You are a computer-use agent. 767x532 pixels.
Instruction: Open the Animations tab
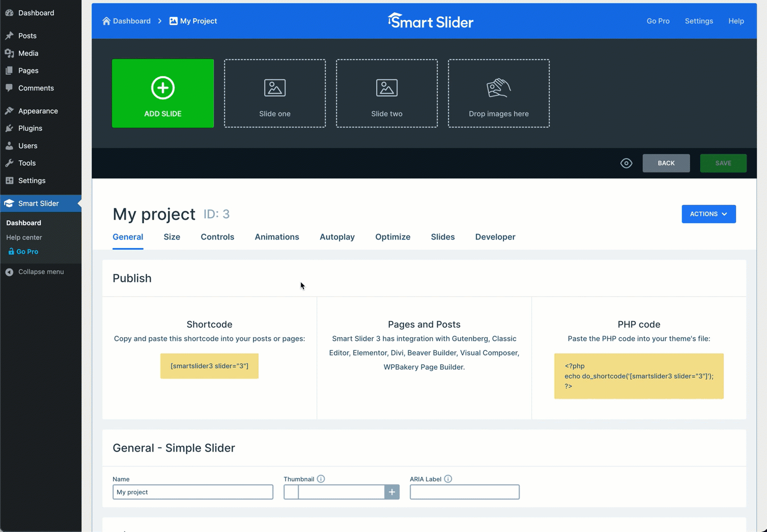[277, 237]
